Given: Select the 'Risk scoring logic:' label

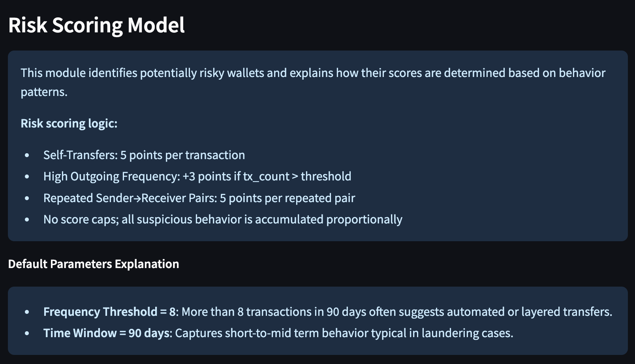Looking at the screenshot, I should point(69,124).
